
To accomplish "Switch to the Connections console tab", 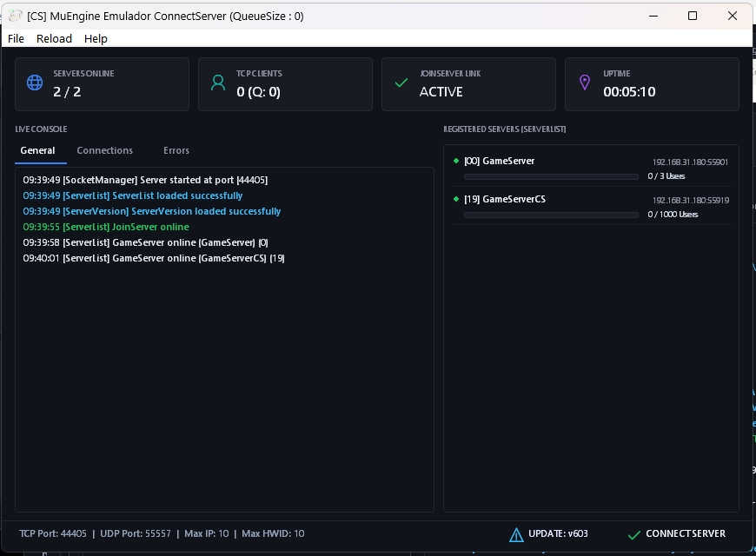I will pos(104,150).
